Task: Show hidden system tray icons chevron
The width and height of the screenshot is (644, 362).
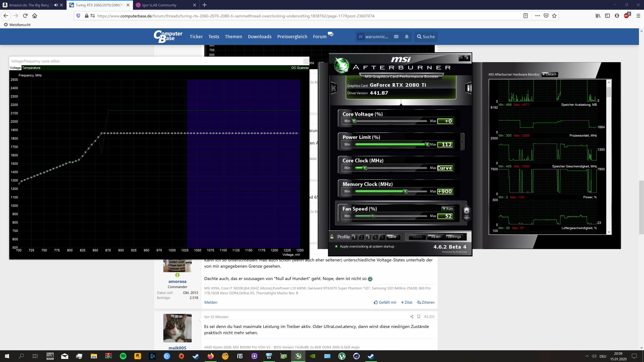Action: tap(587, 356)
